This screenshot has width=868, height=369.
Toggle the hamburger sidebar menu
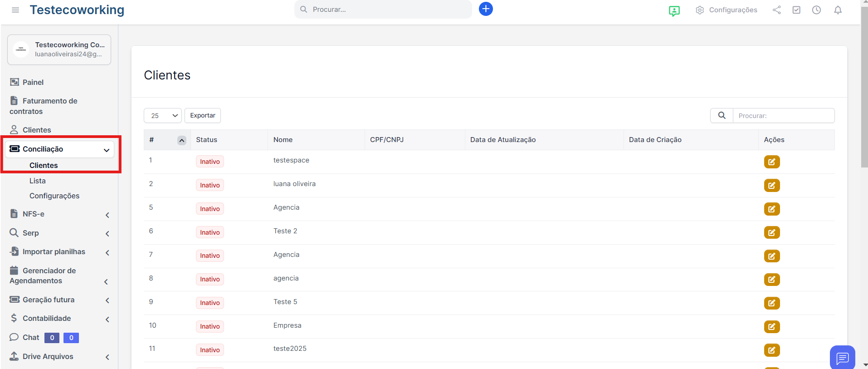15,10
